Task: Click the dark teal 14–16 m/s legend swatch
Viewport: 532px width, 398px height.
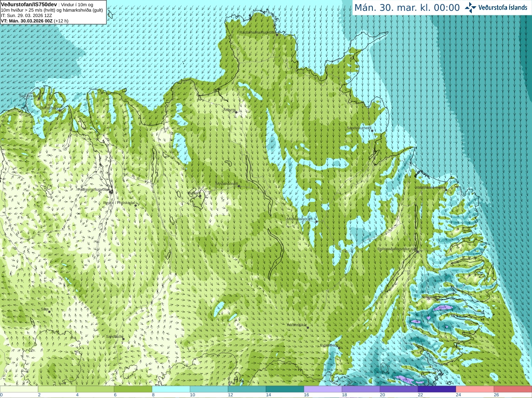Action: pos(285,389)
